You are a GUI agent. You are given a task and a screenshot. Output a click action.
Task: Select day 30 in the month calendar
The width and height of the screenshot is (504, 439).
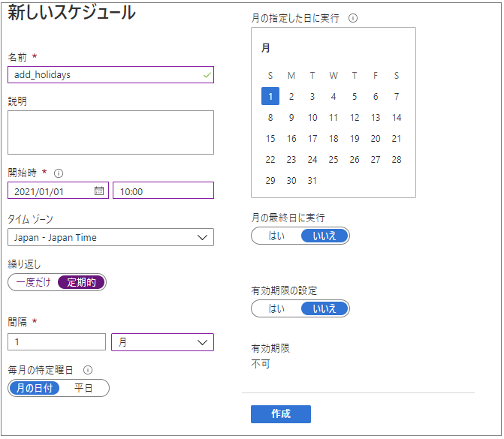pos(291,181)
